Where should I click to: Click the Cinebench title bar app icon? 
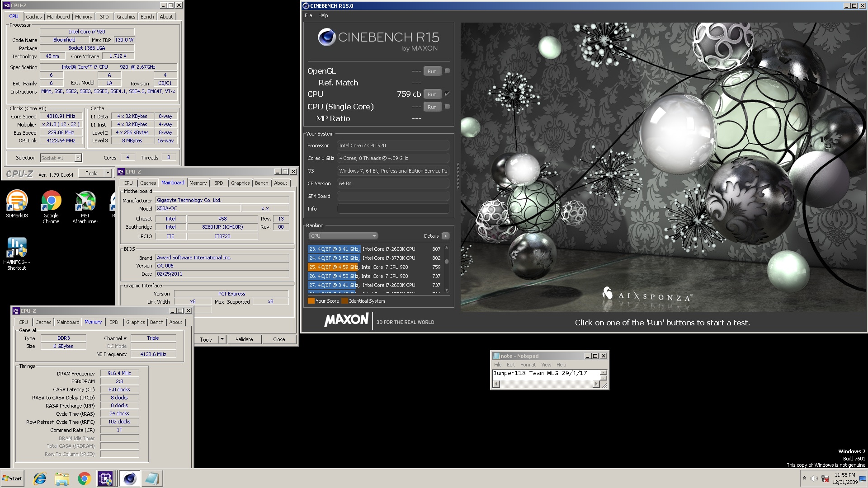[306, 6]
